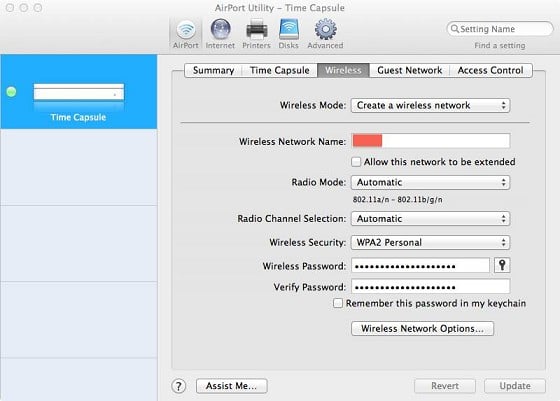
Task: Click the Wireless Password field
Action: 420,266
